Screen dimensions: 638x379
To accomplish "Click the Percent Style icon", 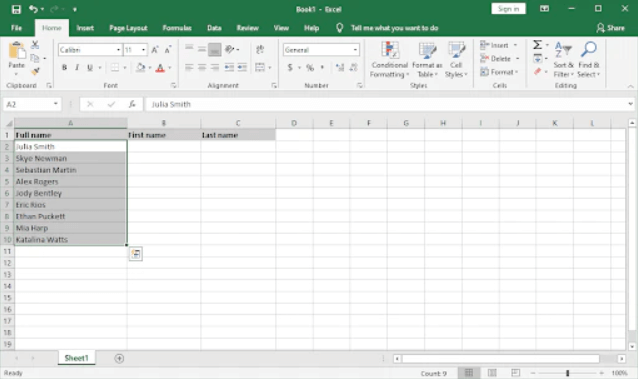I will [x=310, y=68].
